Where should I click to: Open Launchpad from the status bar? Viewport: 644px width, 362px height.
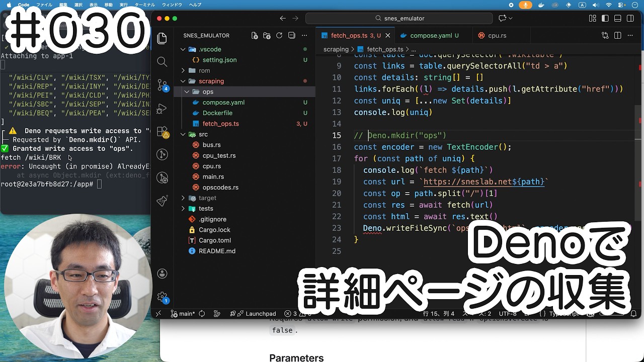click(x=253, y=314)
